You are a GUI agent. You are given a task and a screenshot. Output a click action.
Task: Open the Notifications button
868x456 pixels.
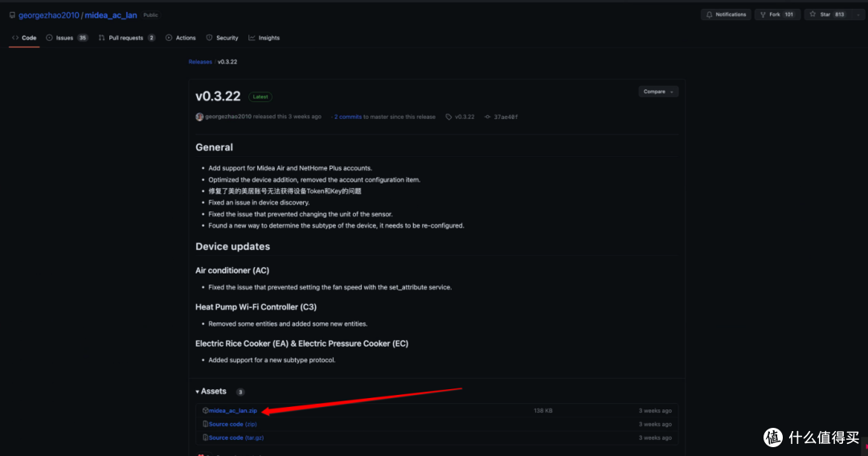(726, 14)
